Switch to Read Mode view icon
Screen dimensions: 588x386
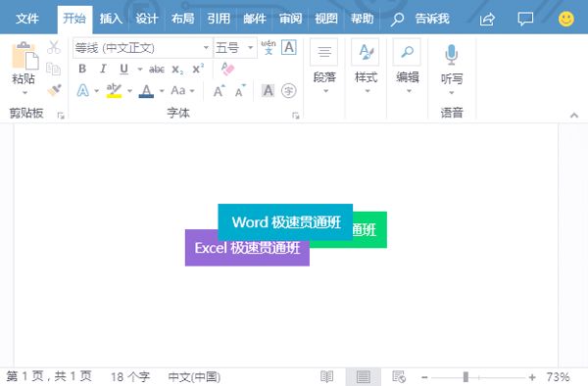(326, 376)
